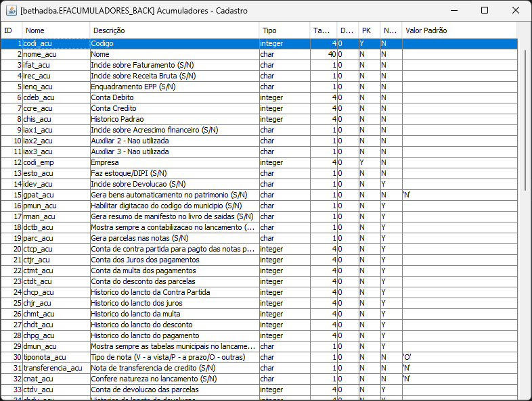Select the chdt_acu field name
The image size is (532, 401).
click(x=56, y=325)
